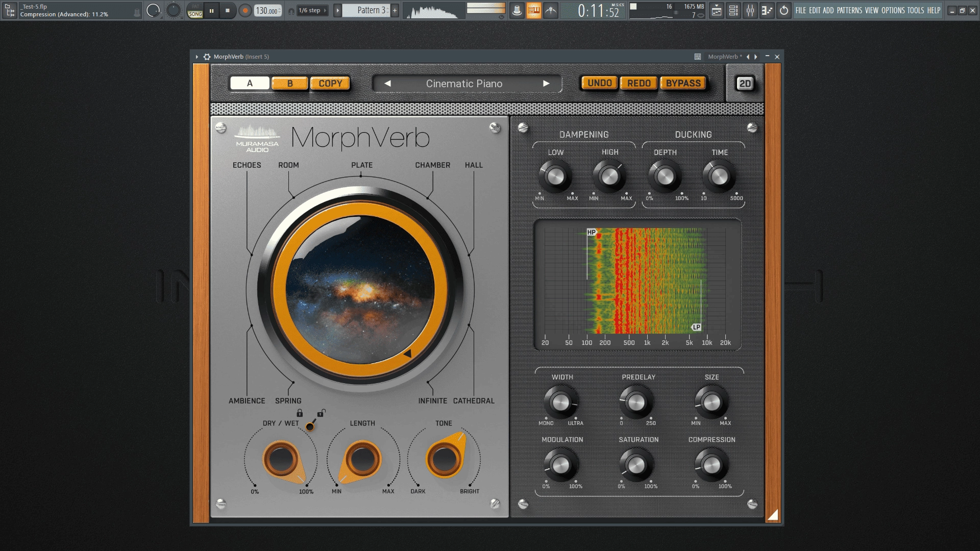Click the resize corner triangle of MorphVerb
This screenshot has height=551, width=980.
[x=773, y=515]
